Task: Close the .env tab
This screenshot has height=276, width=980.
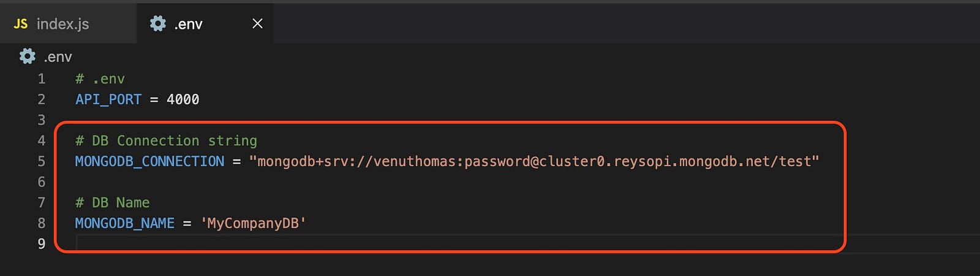Action: tap(257, 23)
